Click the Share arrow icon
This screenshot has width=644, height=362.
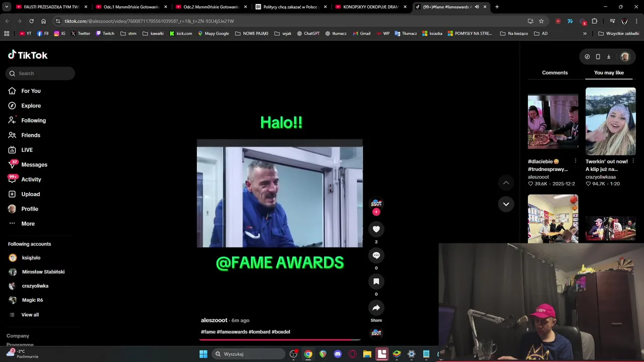[x=376, y=308]
